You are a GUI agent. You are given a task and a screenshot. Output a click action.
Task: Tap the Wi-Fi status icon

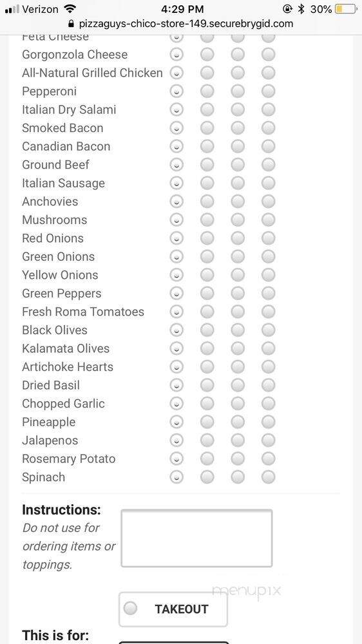[x=70, y=8]
